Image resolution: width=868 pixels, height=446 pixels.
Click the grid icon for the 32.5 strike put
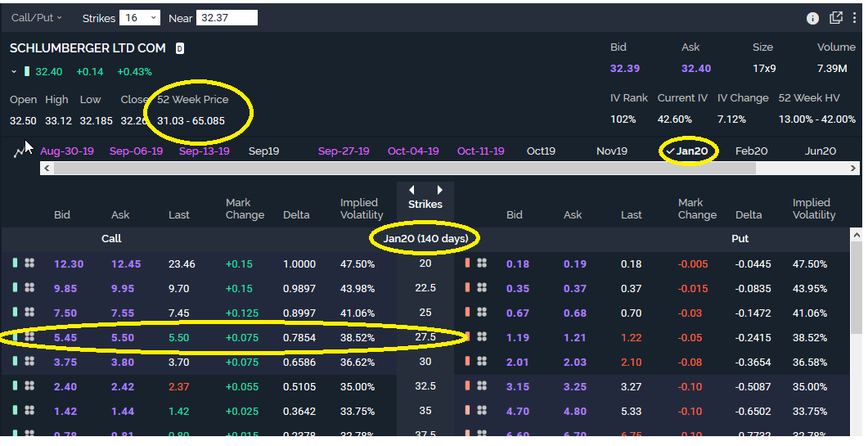pyautogui.click(x=482, y=385)
